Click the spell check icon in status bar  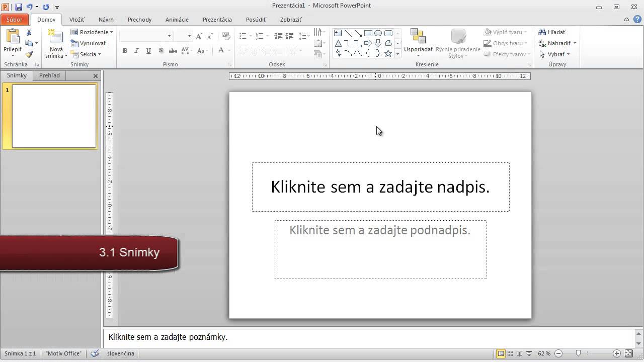tap(95, 353)
